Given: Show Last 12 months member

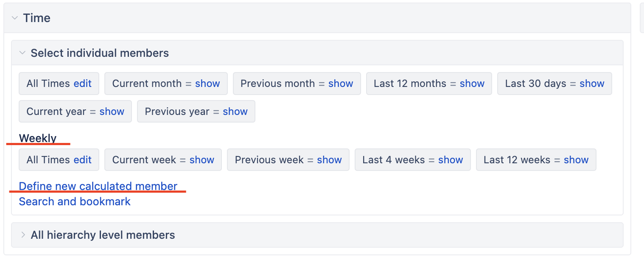Looking at the screenshot, I should tap(472, 84).
